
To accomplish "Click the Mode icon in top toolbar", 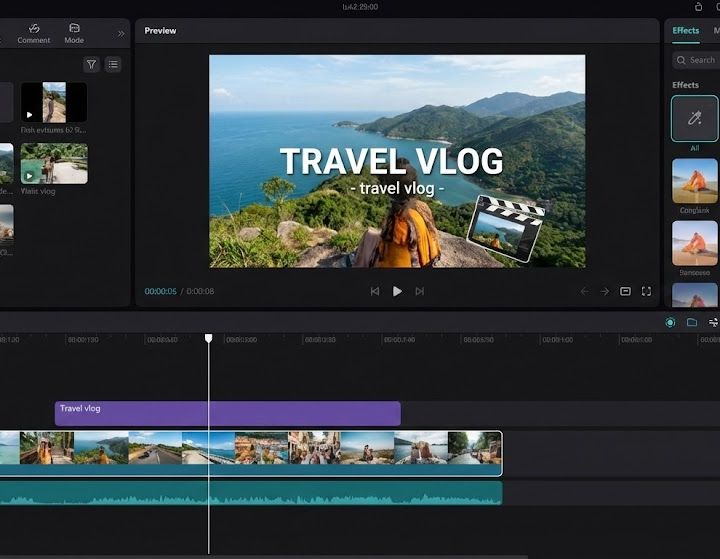I will (74, 34).
